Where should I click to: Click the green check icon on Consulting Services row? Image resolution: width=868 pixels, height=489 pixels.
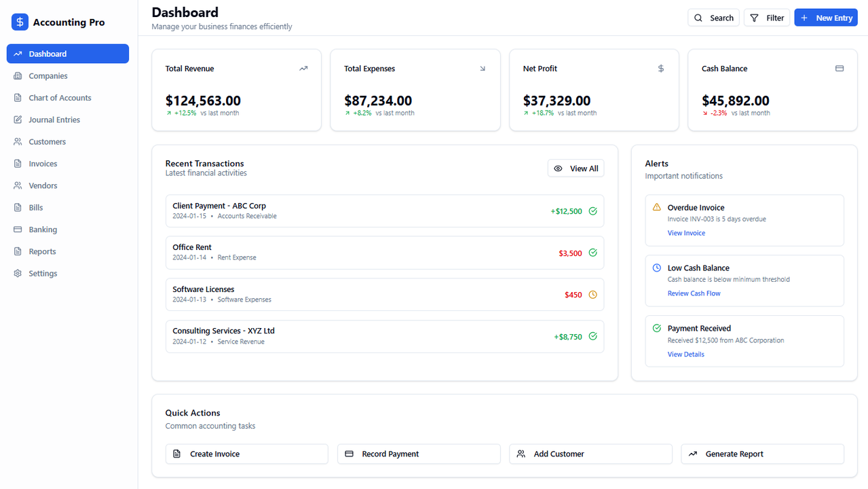(x=592, y=336)
